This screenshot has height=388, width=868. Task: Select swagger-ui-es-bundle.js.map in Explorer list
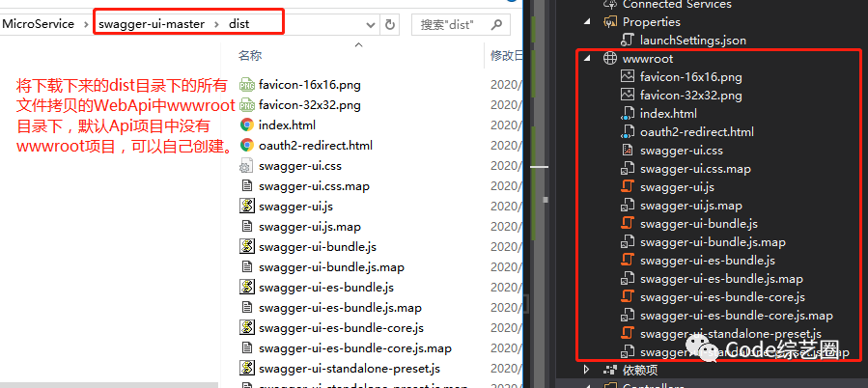(x=340, y=307)
